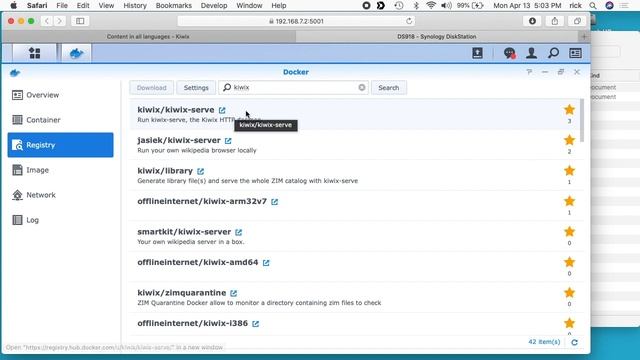
Task: Switch to Content in all languages Kiwix tab
Action: [148, 36]
